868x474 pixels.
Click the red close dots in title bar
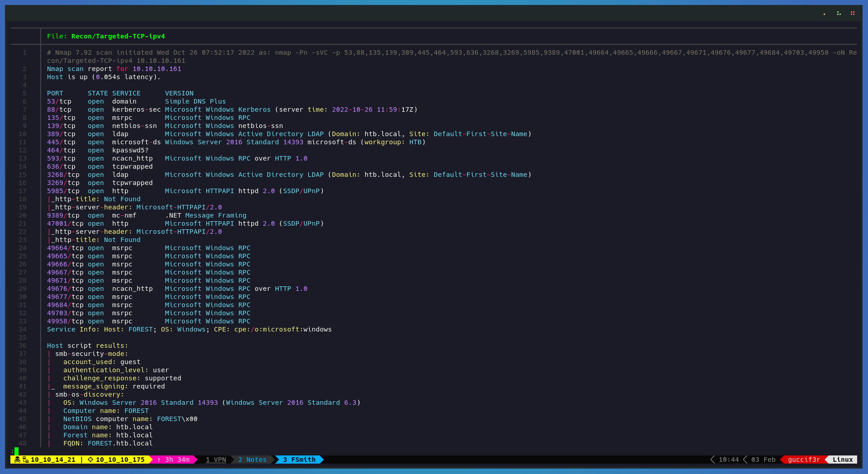pos(853,13)
